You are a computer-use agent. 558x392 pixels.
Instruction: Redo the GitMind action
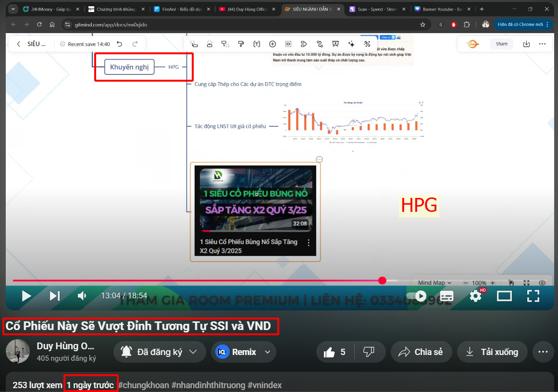point(135,44)
